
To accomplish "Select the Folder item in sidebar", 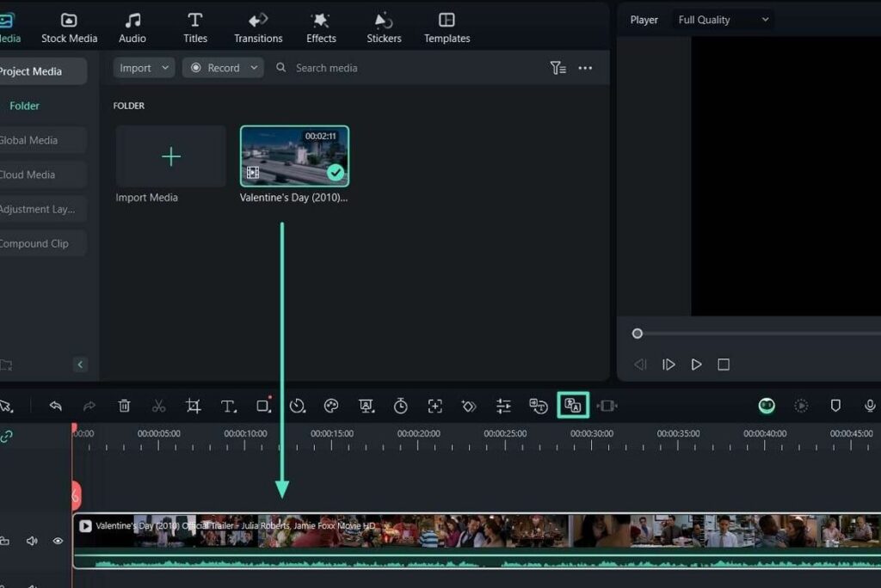I will 25,106.
